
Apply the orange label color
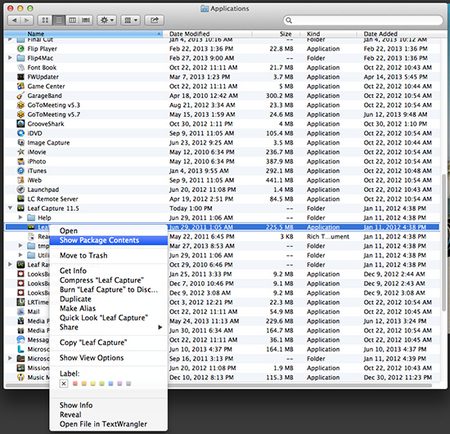point(84,384)
